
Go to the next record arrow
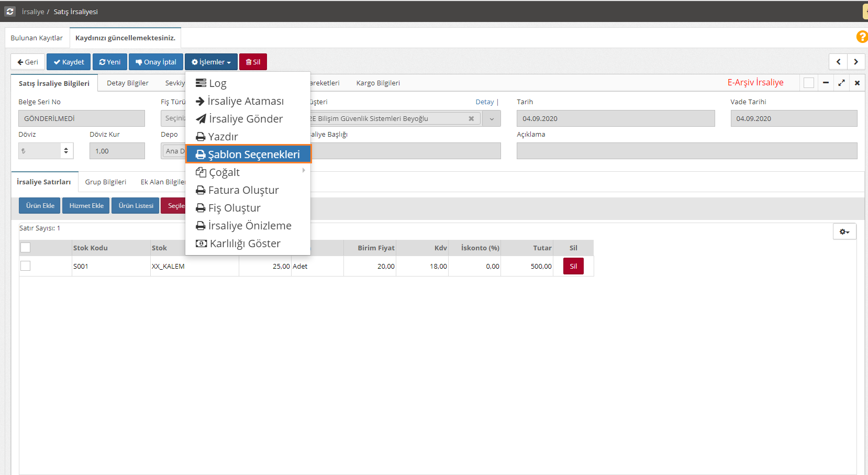[x=856, y=62]
